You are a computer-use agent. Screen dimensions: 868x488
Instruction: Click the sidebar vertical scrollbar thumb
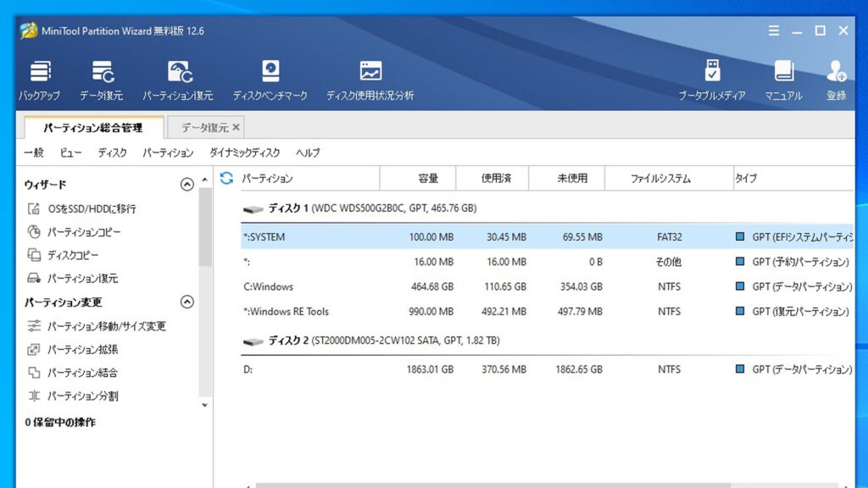coord(205,227)
